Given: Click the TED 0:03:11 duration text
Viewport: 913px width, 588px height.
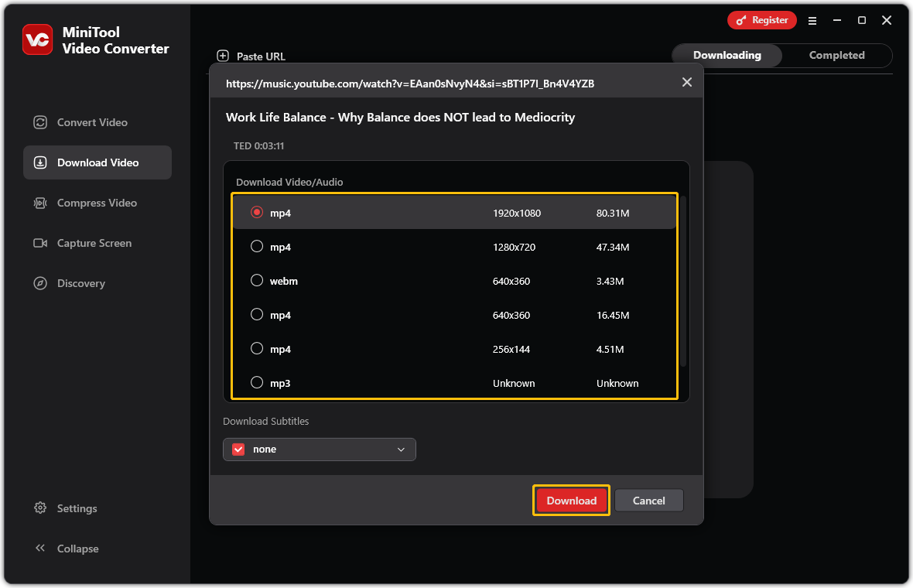Looking at the screenshot, I should [x=258, y=145].
